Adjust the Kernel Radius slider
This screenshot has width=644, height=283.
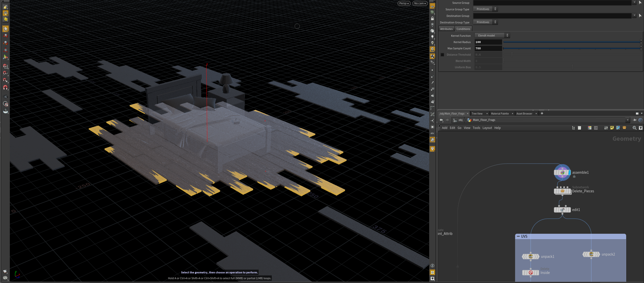click(x=572, y=42)
